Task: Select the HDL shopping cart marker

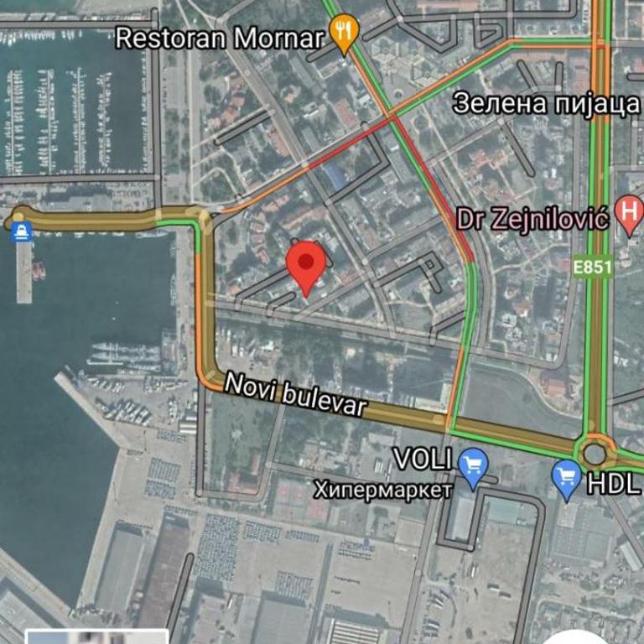Action: pyautogui.click(x=567, y=480)
